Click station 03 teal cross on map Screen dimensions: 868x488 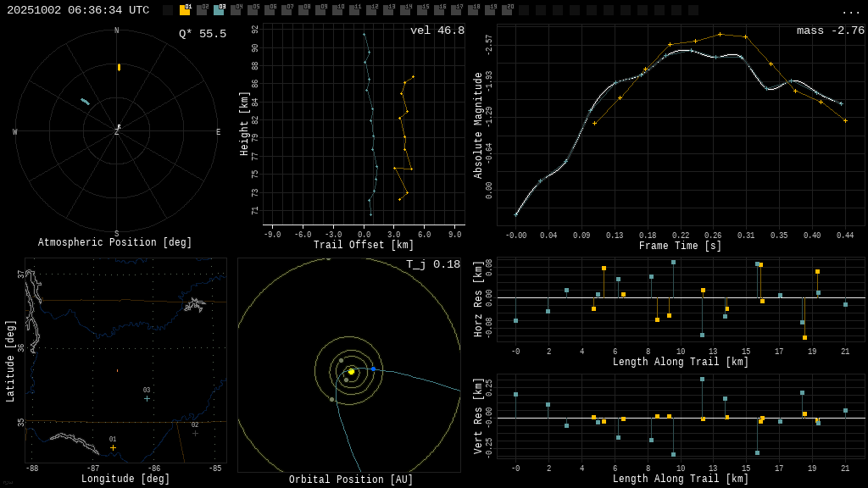[147, 398]
